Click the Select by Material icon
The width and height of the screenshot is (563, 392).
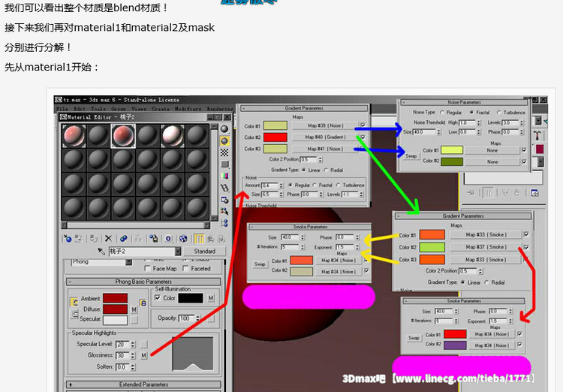pos(224,211)
